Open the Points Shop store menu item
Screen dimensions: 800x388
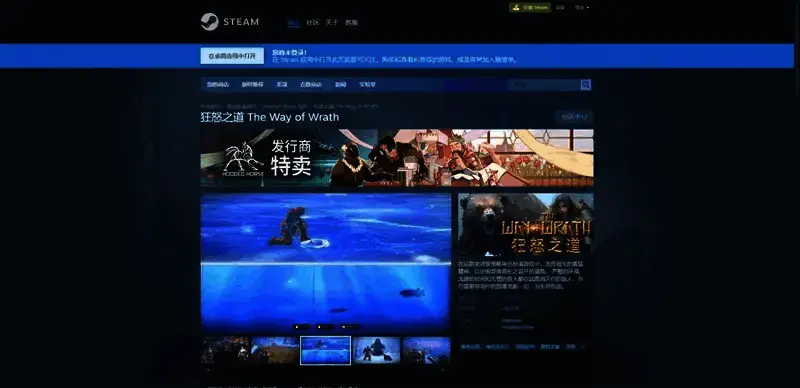(311, 85)
